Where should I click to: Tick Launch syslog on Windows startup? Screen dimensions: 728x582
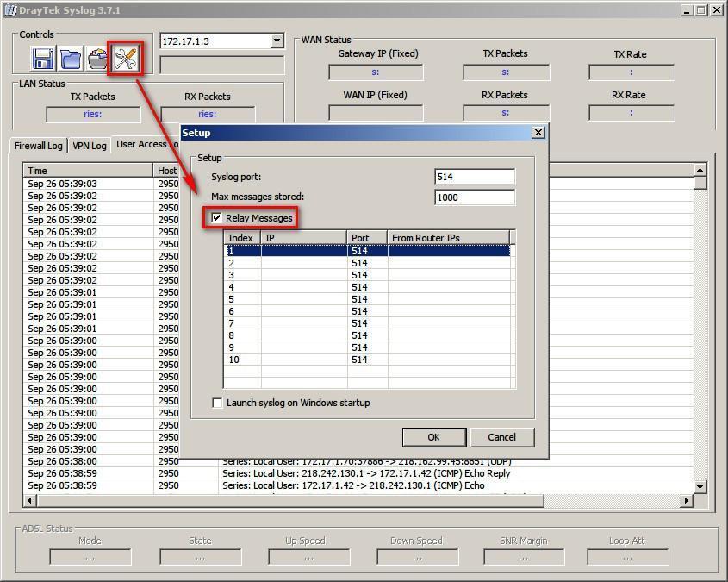pos(217,403)
